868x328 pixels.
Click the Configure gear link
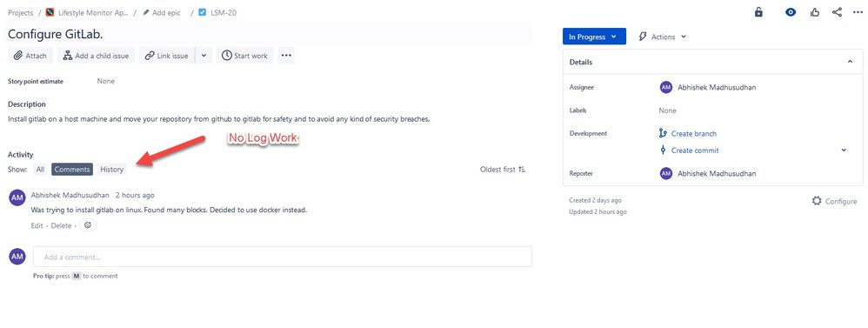point(834,201)
